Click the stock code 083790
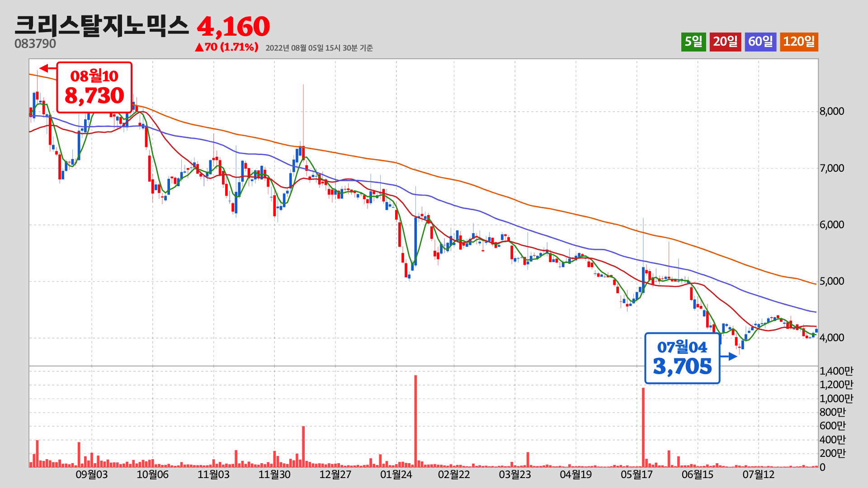This screenshot has height=488, width=868. click(x=35, y=44)
